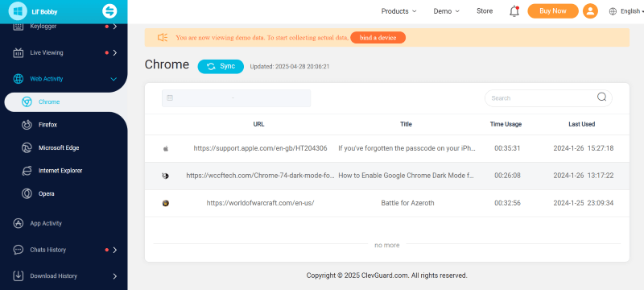
Task: Open the date range picker field
Action: pyautogui.click(x=236, y=98)
